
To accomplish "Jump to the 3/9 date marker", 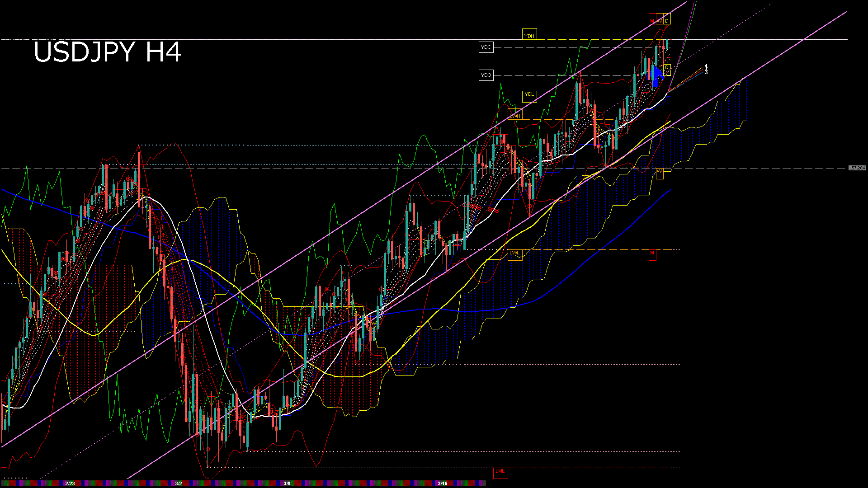I will coord(287,483).
